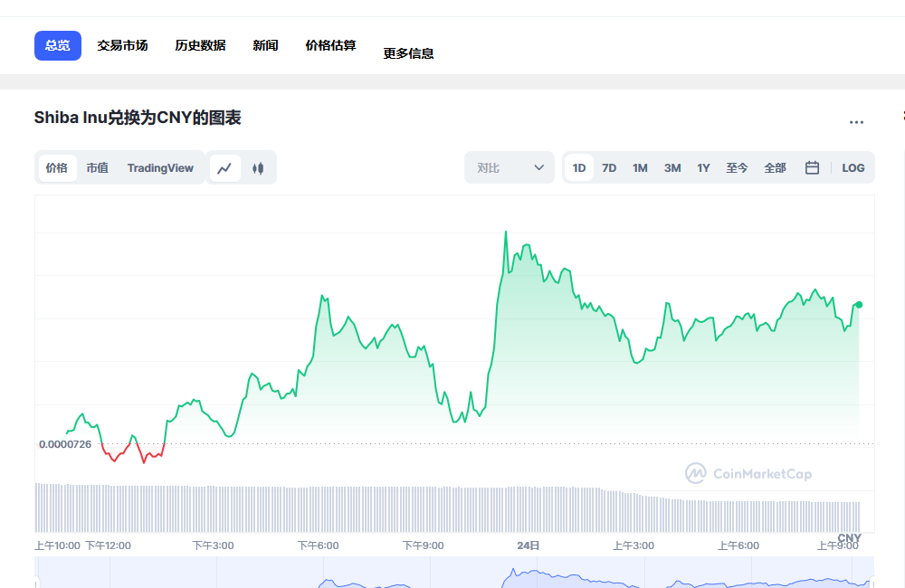Select the 市值 chart mode
The width and height of the screenshot is (905, 588).
(x=97, y=168)
